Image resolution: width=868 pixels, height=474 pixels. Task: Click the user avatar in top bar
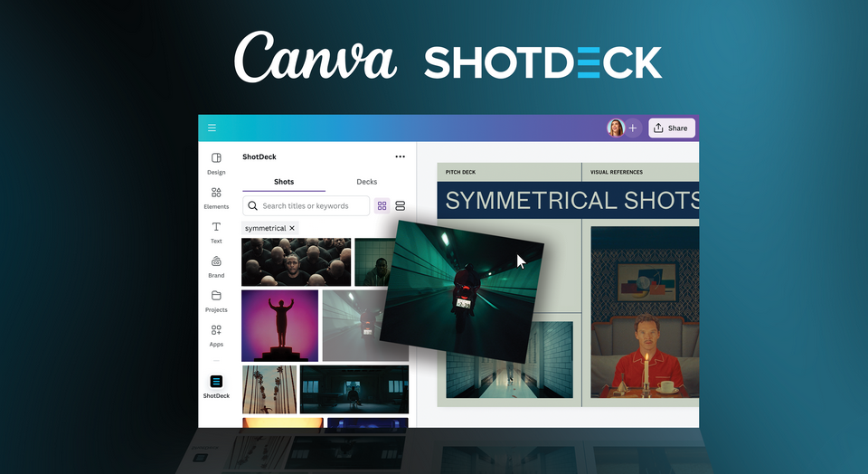point(616,128)
